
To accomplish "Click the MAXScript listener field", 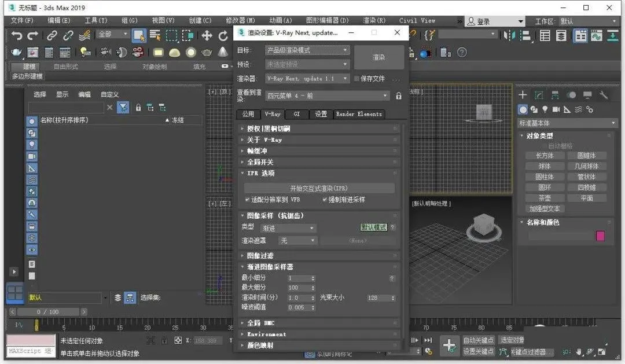I will pos(31,351).
